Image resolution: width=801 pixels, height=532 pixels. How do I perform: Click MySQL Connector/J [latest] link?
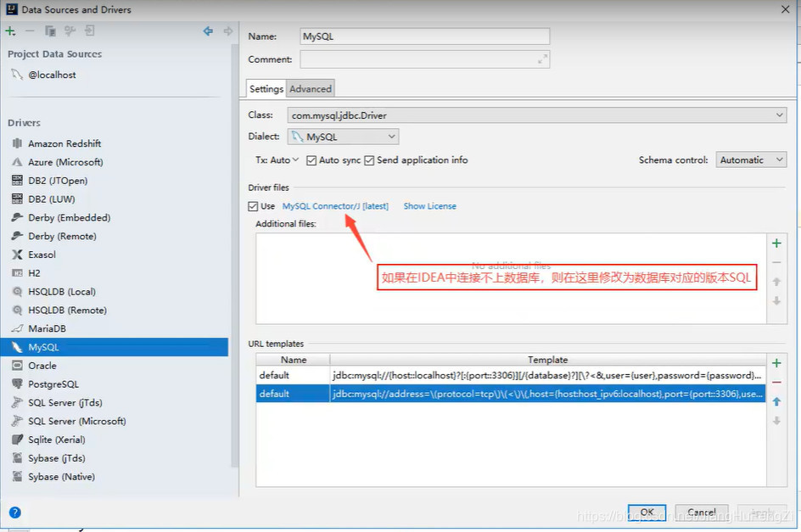click(335, 206)
